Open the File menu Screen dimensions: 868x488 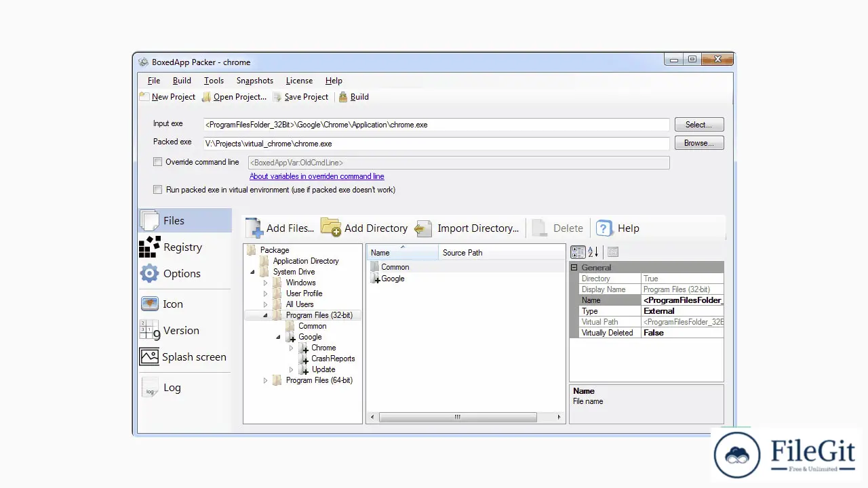pos(154,81)
